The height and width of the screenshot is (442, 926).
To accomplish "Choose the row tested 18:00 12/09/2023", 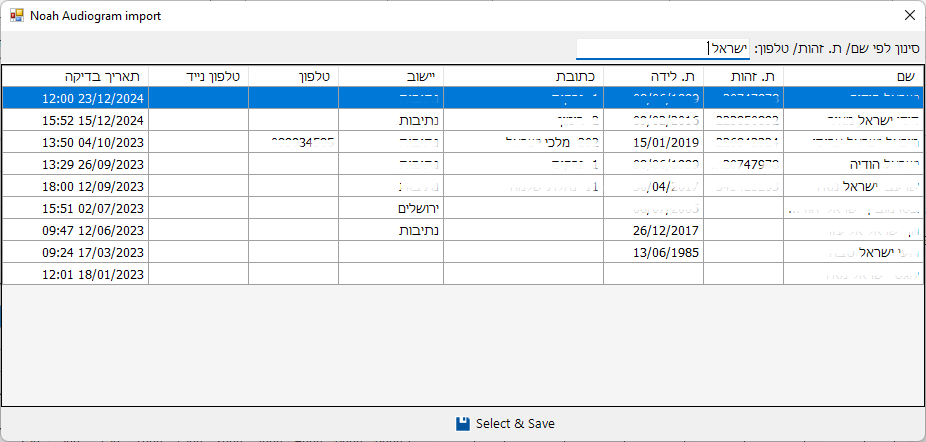I will click(x=76, y=186).
